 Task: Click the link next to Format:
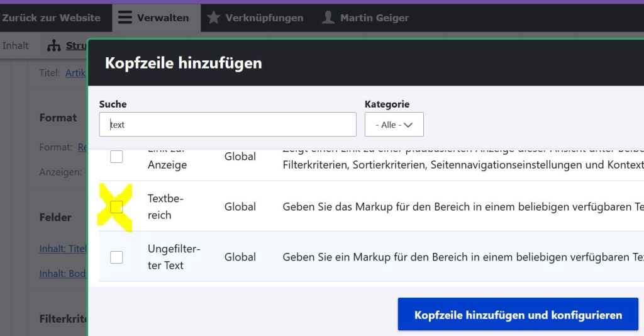tap(82, 147)
